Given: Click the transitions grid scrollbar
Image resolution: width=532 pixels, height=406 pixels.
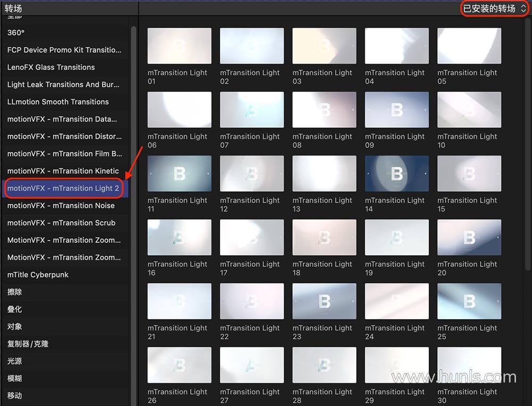Looking at the screenshot, I should click(x=528, y=144).
